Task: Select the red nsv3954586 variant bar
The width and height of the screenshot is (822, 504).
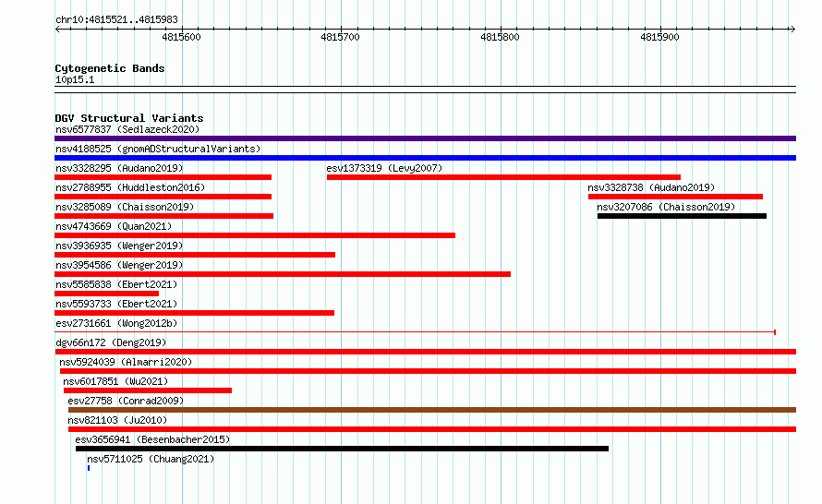Action: pos(283,274)
